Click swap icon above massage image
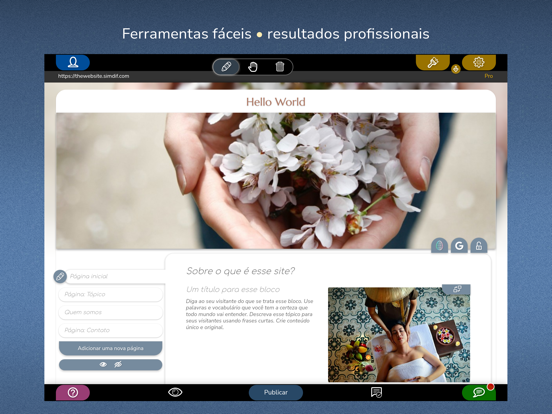 pyautogui.click(x=457, y=289)
